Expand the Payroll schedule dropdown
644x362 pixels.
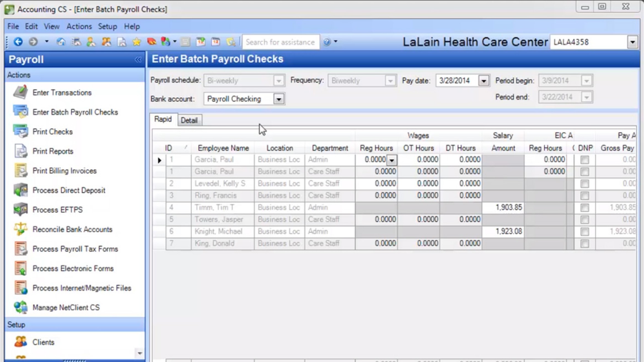tap(278, 80)
